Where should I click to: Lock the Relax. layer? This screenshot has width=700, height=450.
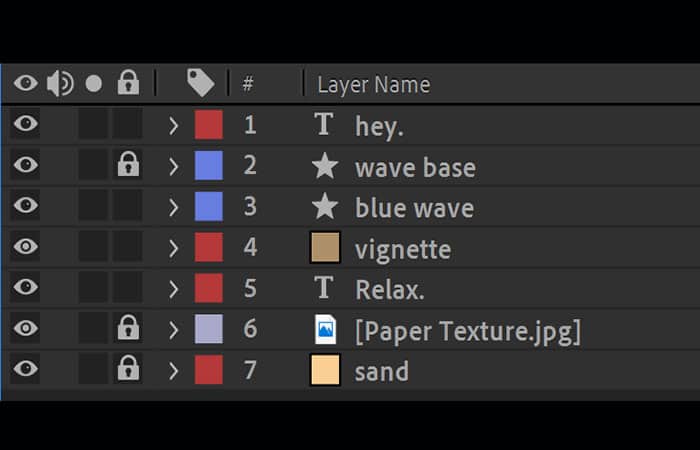point(128,287)
